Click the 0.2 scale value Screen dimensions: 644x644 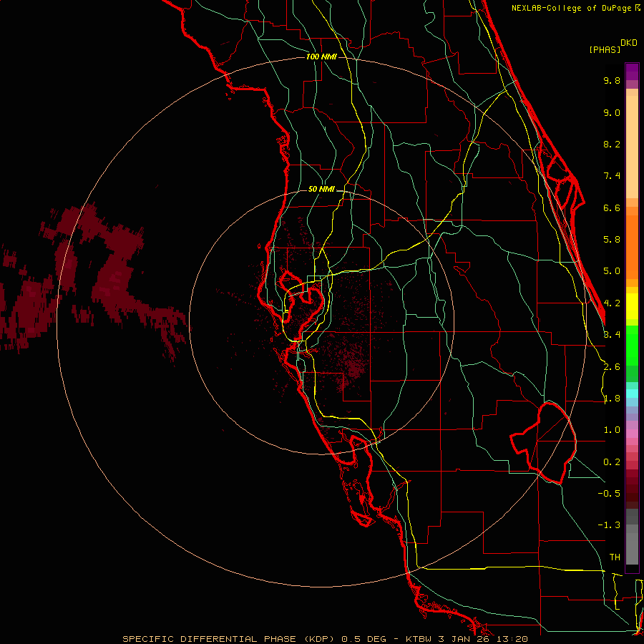612,462
